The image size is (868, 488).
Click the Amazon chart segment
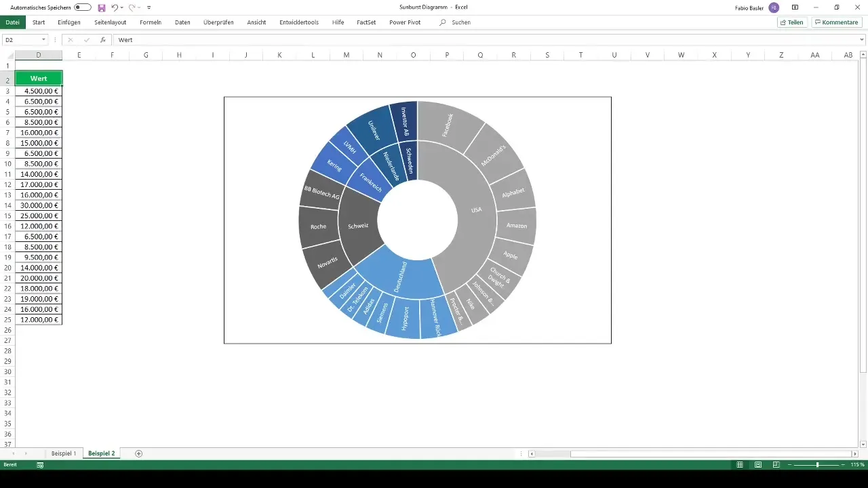click(x=516, y=226)
